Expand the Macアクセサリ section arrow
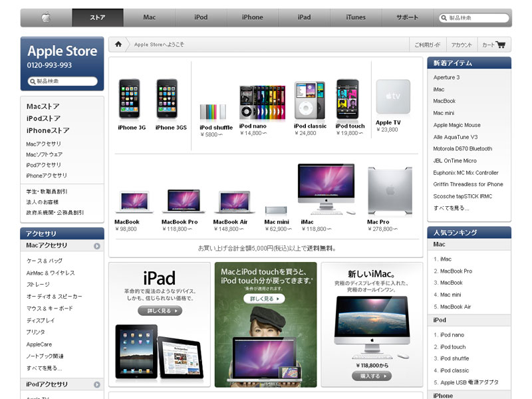Screen dimensions: 532x399 click(x=97, y=246)
